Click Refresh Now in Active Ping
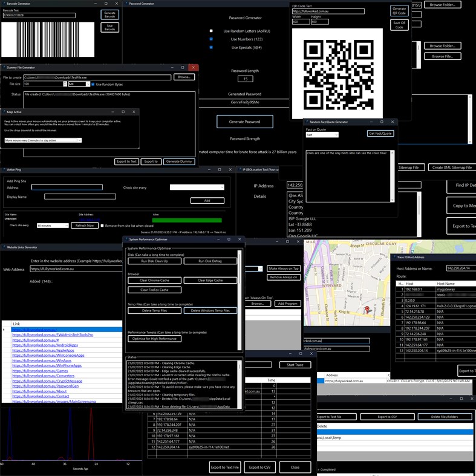The height and width of the screenshot is (476, 476). (x=85, y=226)
